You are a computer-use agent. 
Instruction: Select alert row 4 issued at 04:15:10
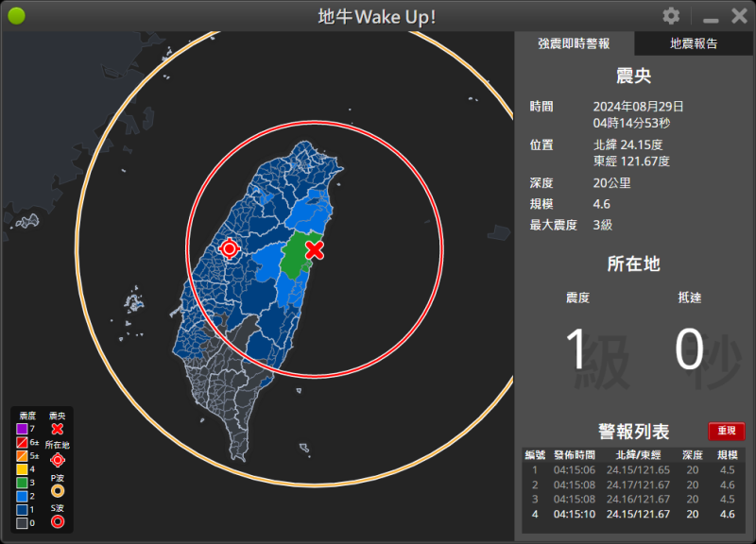(x=633, y=514)
